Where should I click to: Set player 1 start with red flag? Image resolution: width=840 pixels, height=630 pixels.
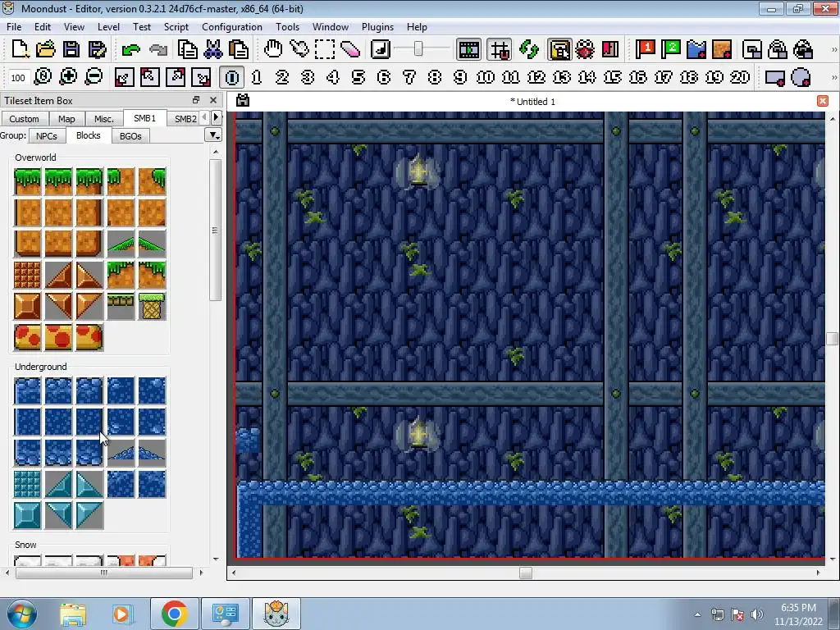645,49
